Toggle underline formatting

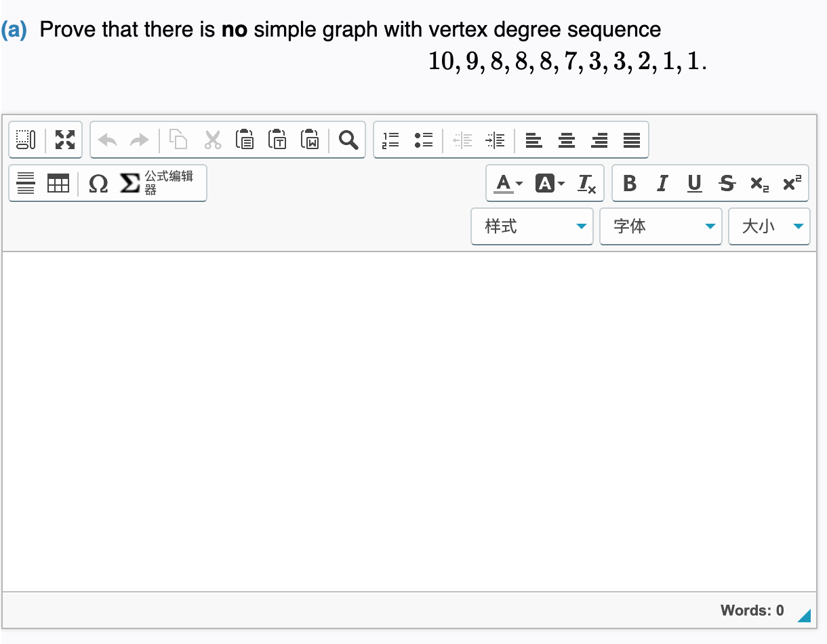pyautogui.click(x=695, y=183)
